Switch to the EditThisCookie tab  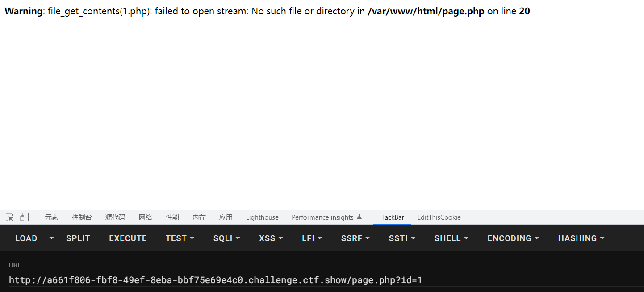(439, 217)
